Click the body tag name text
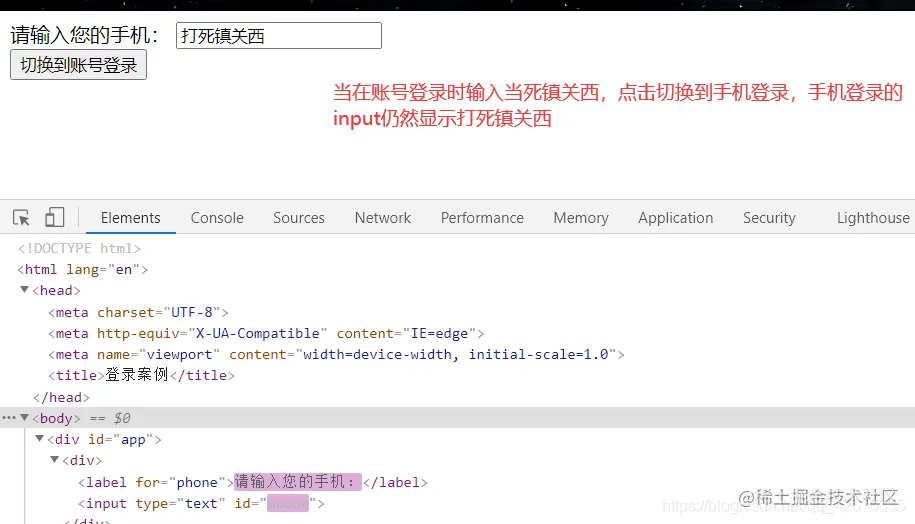The image size is (915, 524). coord(56,418)
